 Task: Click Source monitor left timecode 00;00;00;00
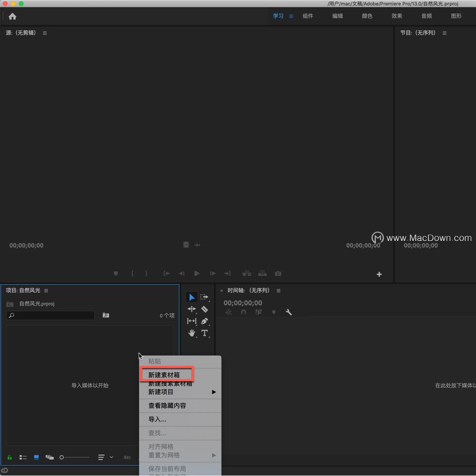tap(27, 245)
